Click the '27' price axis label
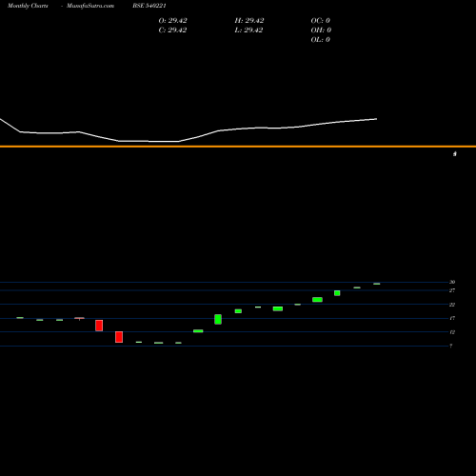Screen dimensions: 476x476 [x=452, y=290]
